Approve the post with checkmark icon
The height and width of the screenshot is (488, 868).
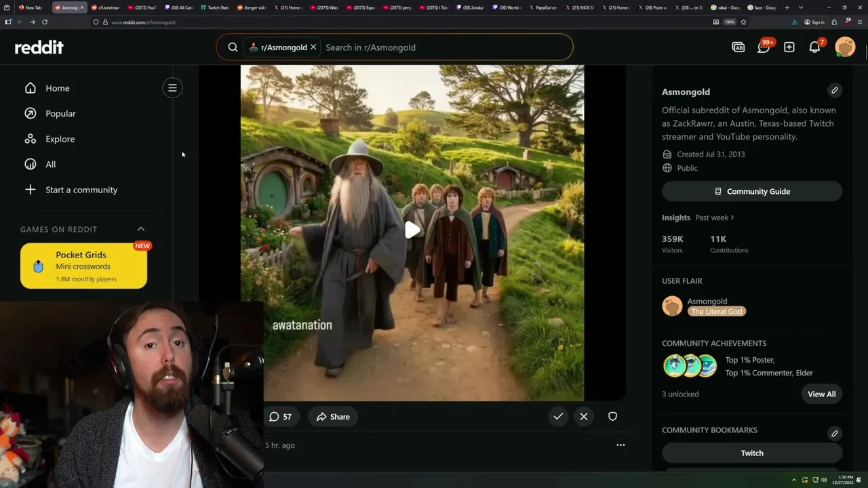point(558,417)
